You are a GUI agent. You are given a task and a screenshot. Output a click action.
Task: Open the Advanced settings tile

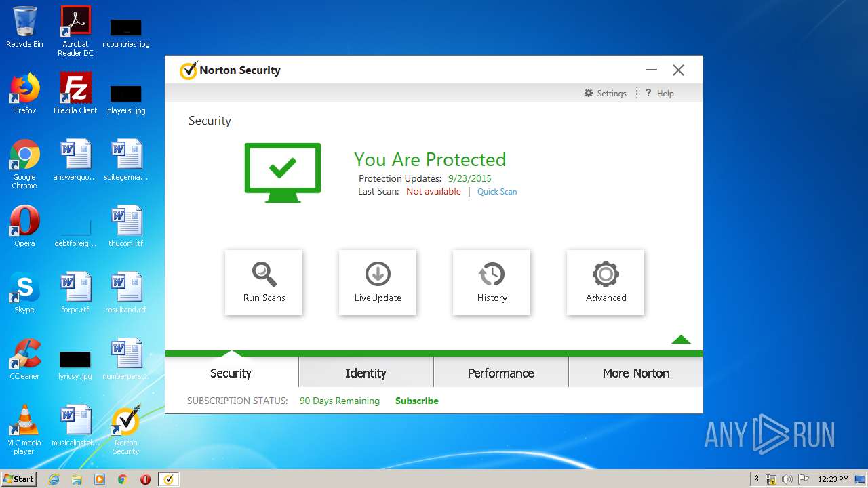[x=606, y=283]
